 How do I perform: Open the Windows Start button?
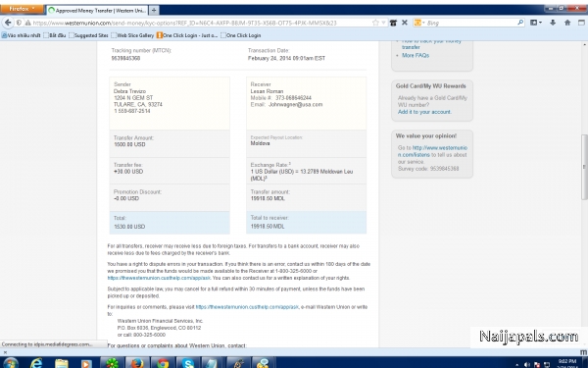pos(10,363)
